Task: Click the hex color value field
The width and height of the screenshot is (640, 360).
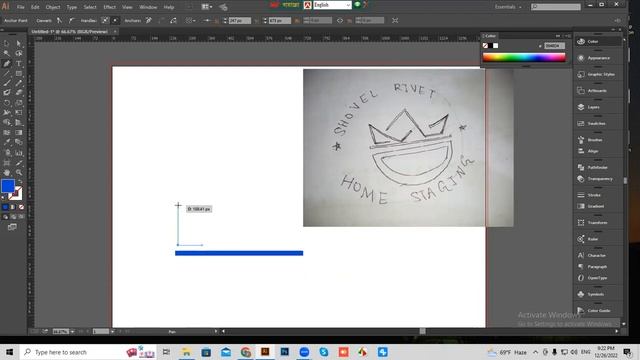Action: click(x=554, y=46)
